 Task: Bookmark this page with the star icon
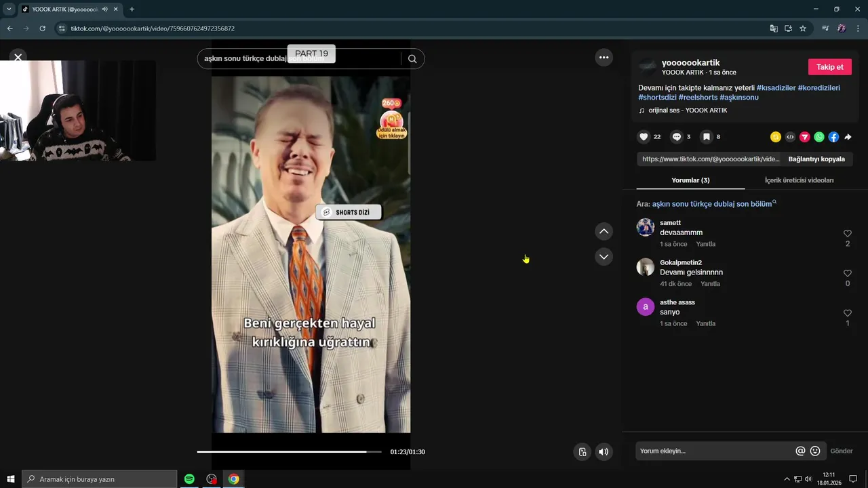click(x=803, y=28)
